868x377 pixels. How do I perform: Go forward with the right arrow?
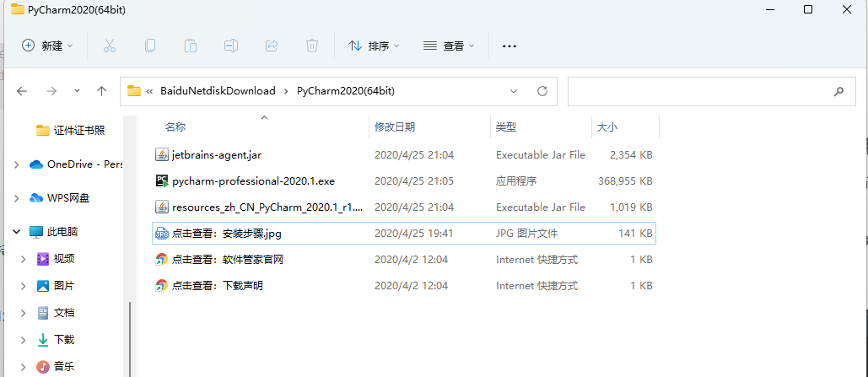[51, 91]
